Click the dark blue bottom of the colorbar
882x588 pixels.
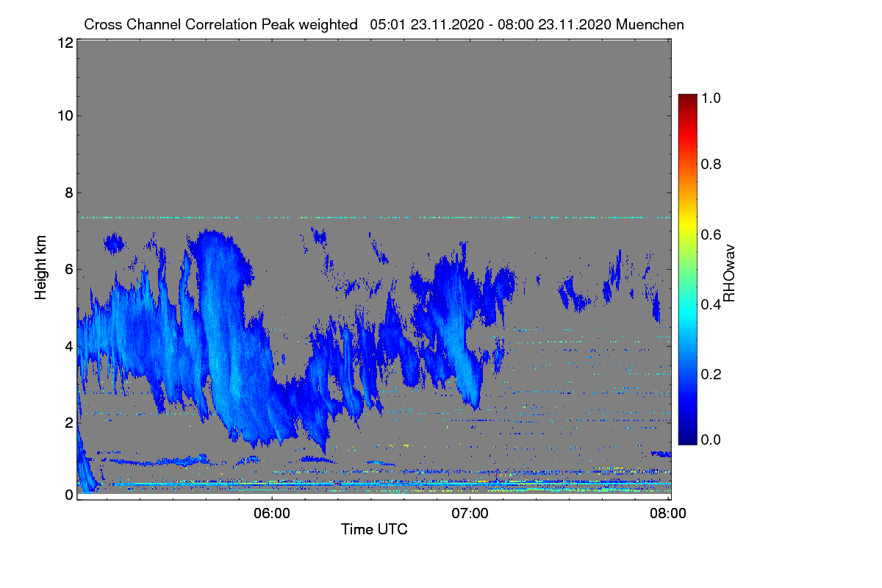[686, 437]
